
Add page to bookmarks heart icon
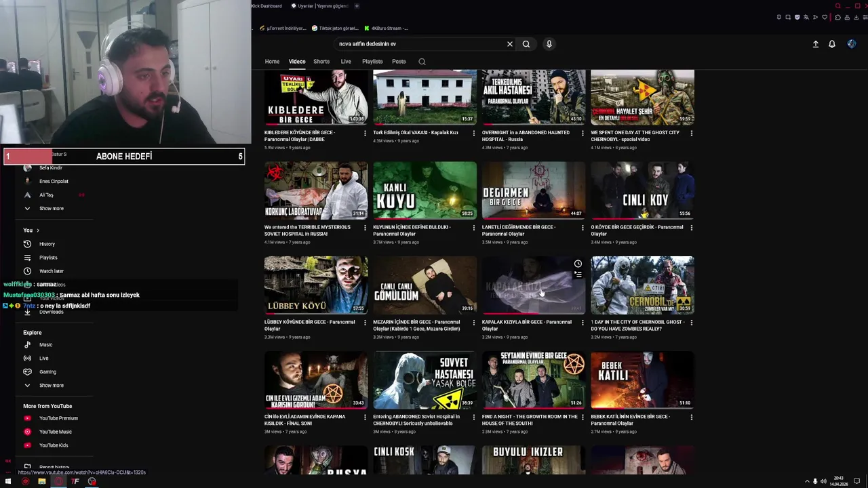[825, 17]
